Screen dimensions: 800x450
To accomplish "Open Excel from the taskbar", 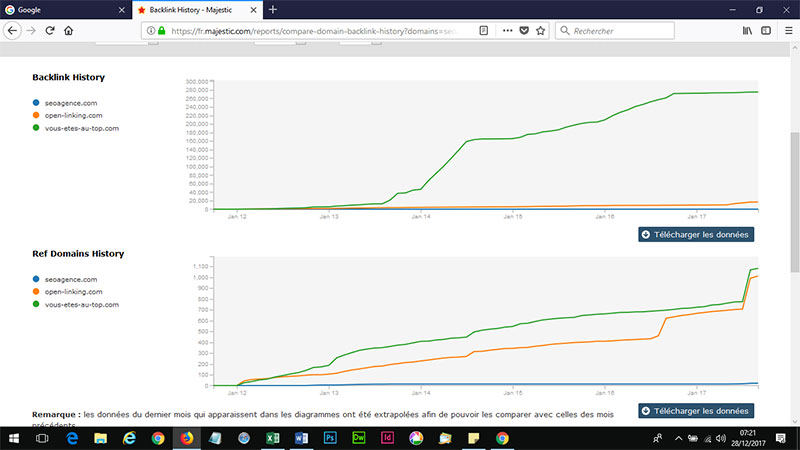I will [x=272, y=438].
